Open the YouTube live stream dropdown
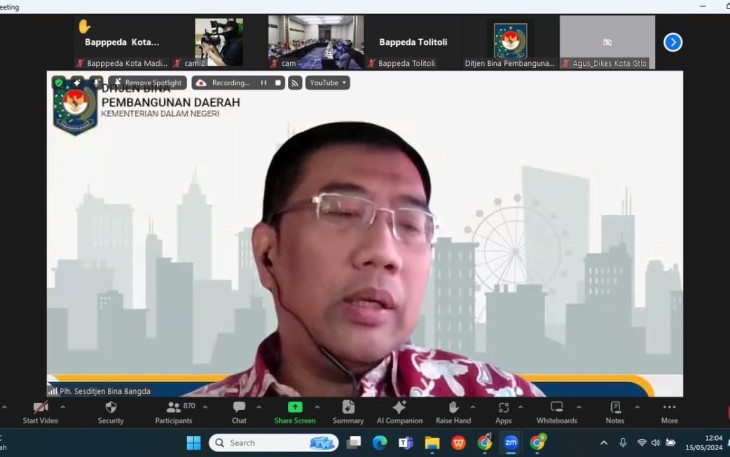This screenshot has height=457, width=730. (328, 83)
